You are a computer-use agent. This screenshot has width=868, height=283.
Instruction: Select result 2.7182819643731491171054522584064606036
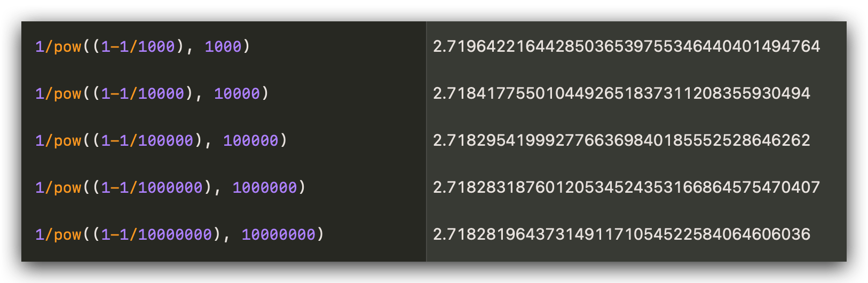click(x=621, y=234)
